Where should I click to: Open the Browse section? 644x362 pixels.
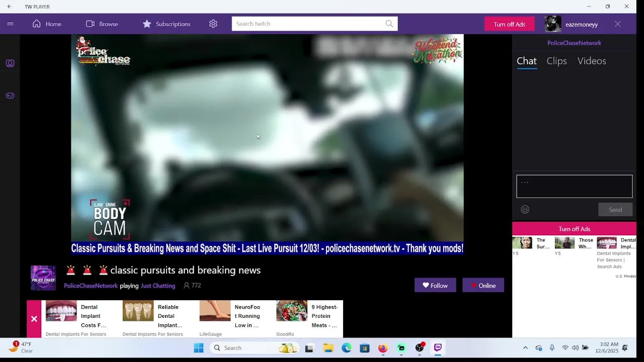click(102, 24)
